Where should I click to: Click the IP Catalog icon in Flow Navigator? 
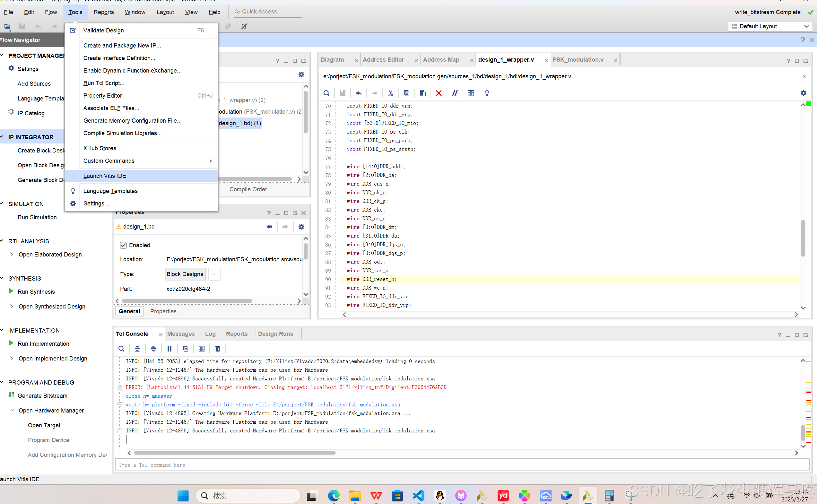tap(11, 112)
